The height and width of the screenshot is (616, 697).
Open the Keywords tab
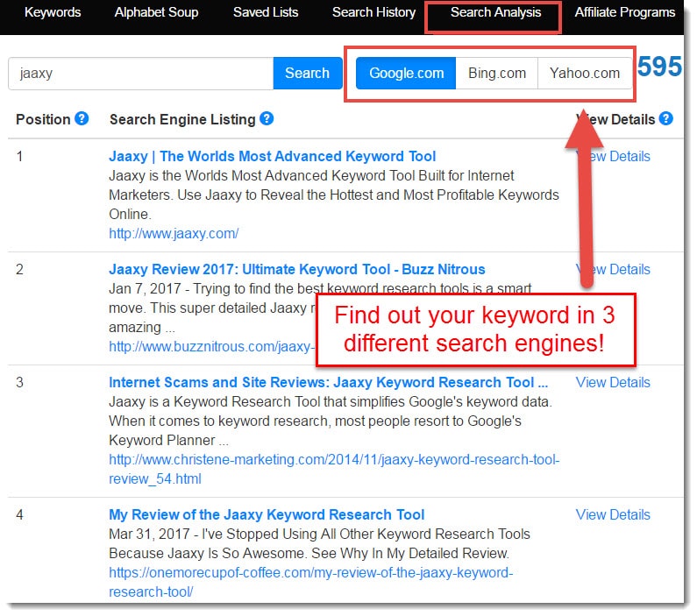[x=53, y=12]
